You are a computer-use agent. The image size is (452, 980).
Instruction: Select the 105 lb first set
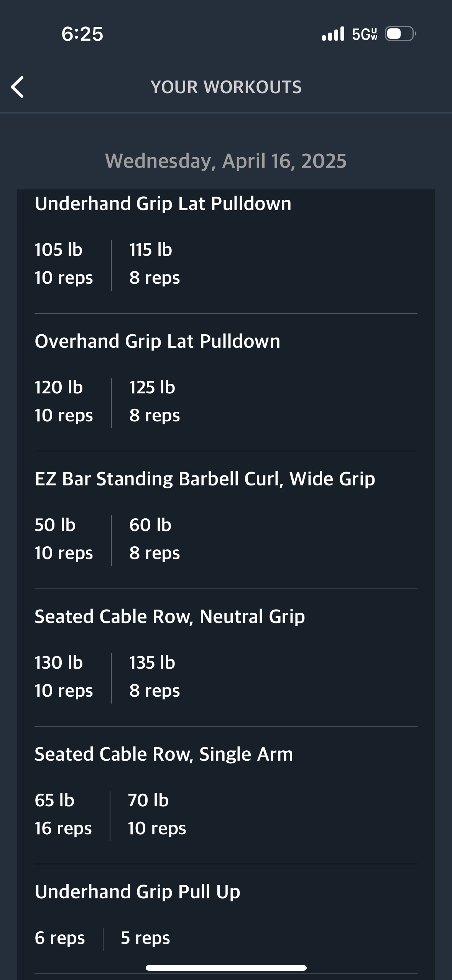point(59,250)
